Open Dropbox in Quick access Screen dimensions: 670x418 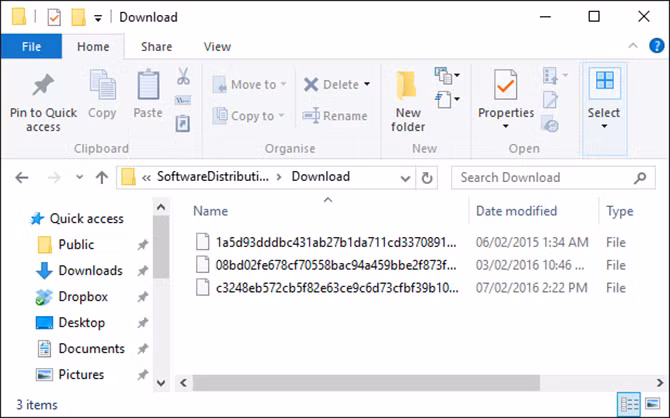pyautogui.click(x=83, y=297)
